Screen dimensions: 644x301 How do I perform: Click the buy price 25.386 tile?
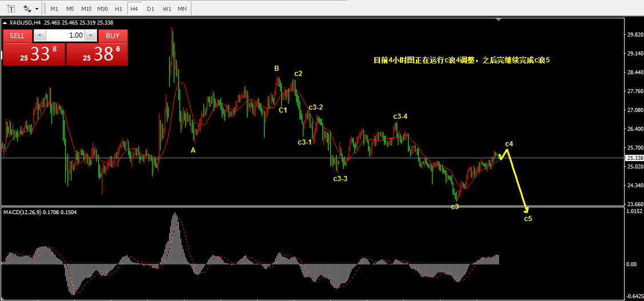pos(97,54)
